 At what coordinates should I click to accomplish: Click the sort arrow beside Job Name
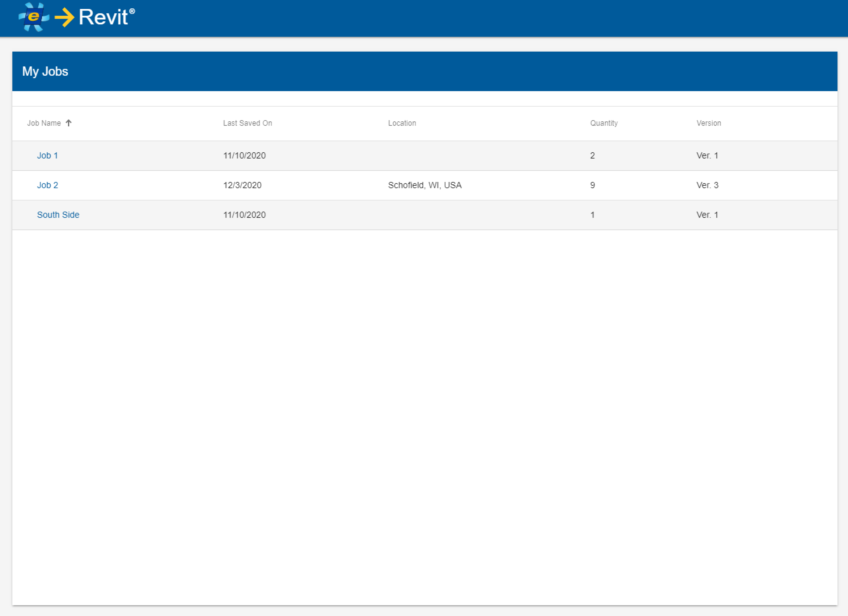[68, 123]
